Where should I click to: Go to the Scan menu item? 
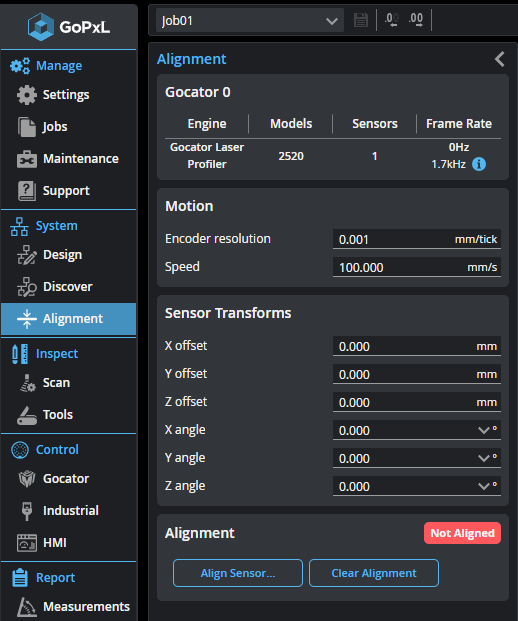pyautogui.click(x=44, y=383)
